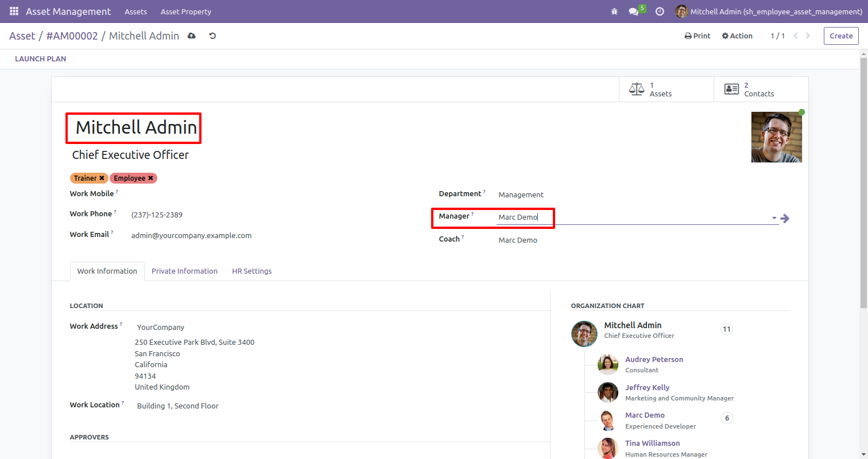868x459 pixels.
Task: Open the Print menu
Action: coord(697,36)
